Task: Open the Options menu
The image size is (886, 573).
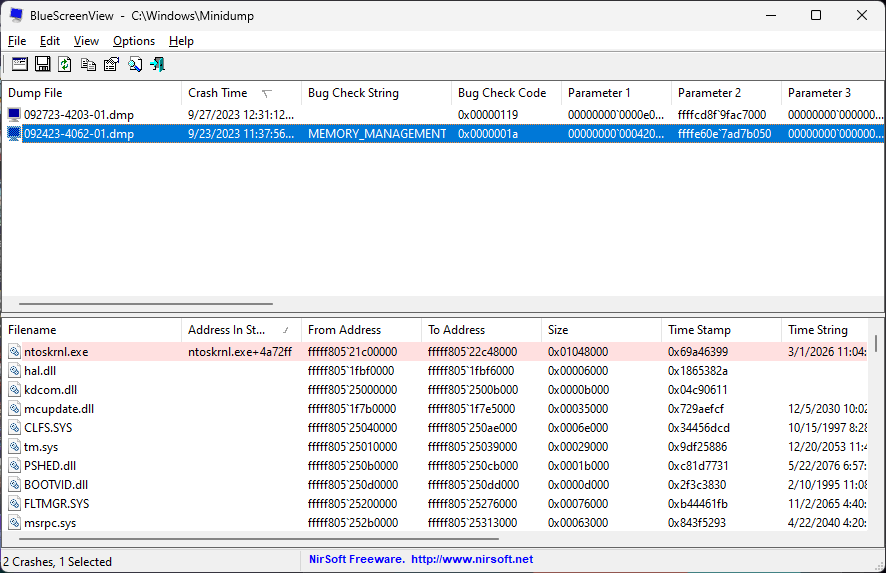Action: pyautogui.click(x=134, y=41)
